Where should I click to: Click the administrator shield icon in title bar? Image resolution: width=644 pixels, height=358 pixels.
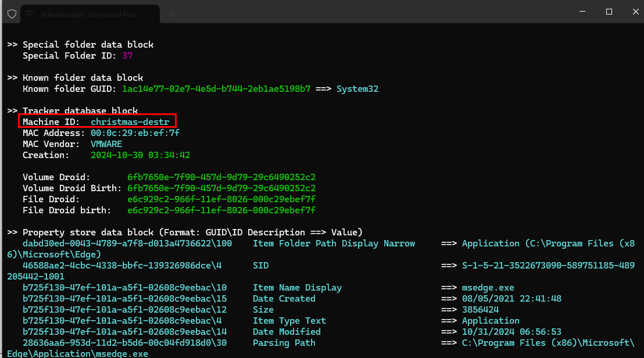coord(12,13)
